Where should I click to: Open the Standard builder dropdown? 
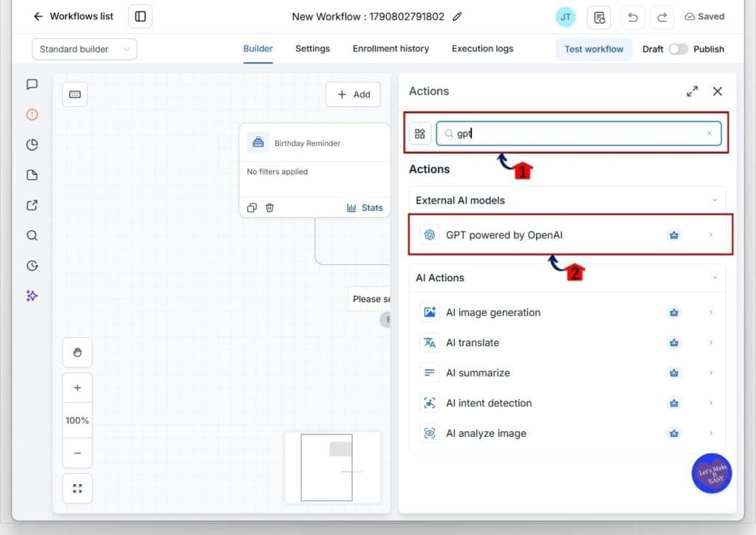tap(84, 49)
